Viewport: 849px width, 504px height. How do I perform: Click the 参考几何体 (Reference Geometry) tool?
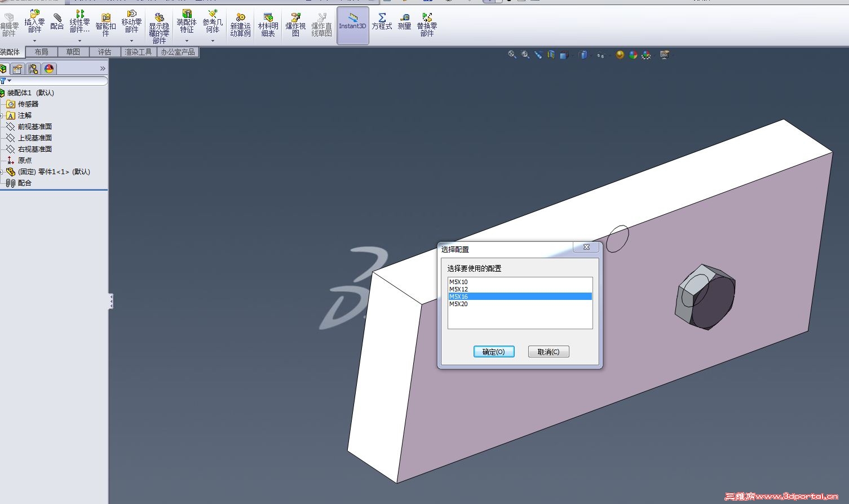coord(213,21)
